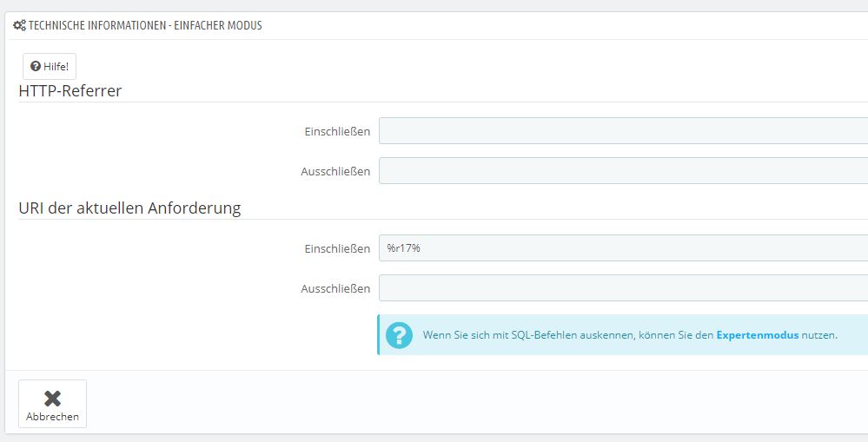Click the HTTP-Referrer section heading
The height and width of the screenshot is (442, 868).
click(70, 90)
